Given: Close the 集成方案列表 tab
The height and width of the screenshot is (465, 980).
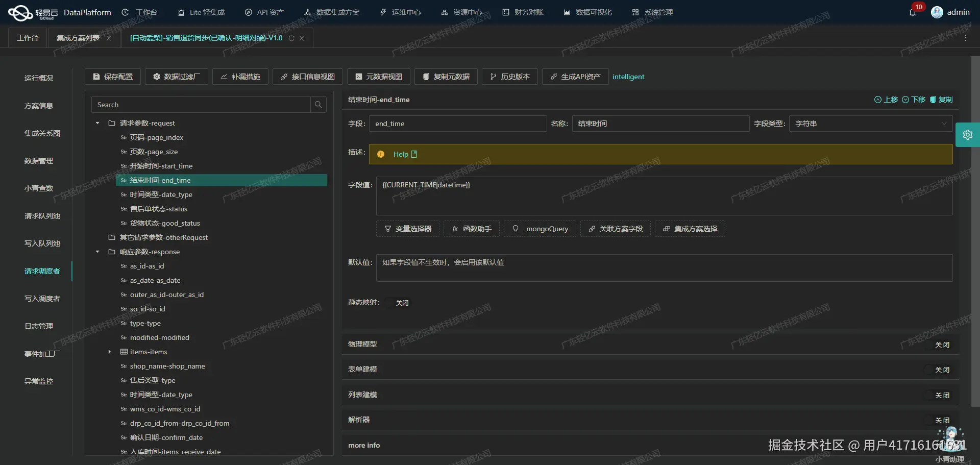Looking at the screenshot, I should (x=109, y=38).
